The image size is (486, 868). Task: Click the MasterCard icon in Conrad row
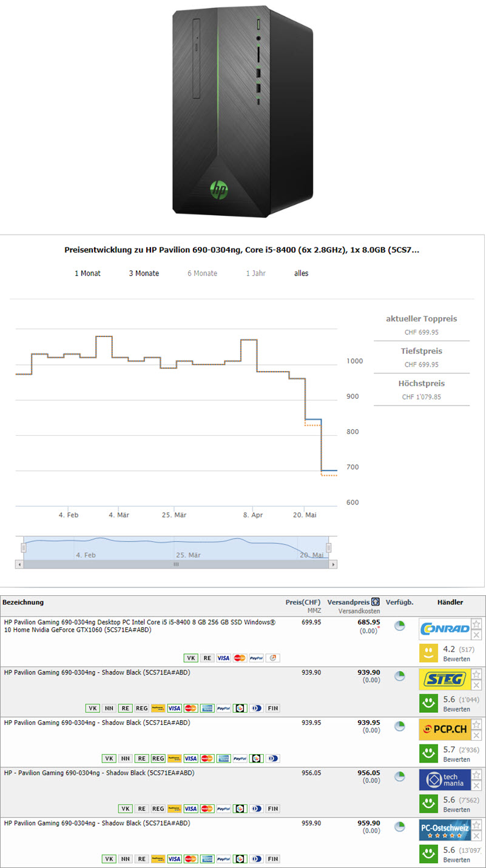click(240, 658)
